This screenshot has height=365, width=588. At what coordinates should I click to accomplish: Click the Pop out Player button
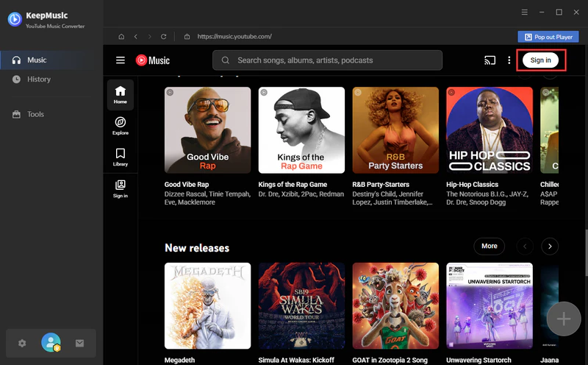548,37
